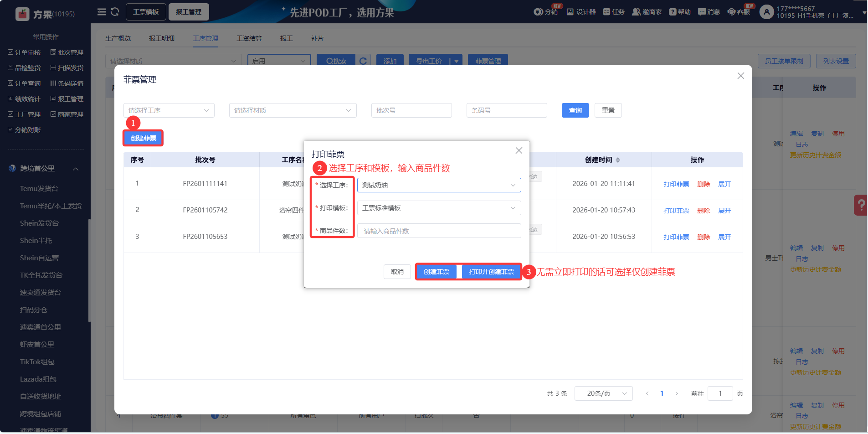Toggle the sidebar menu collapse icon
Screen dimensions: 868x434
pyautogui.click(x=102, y=12)
